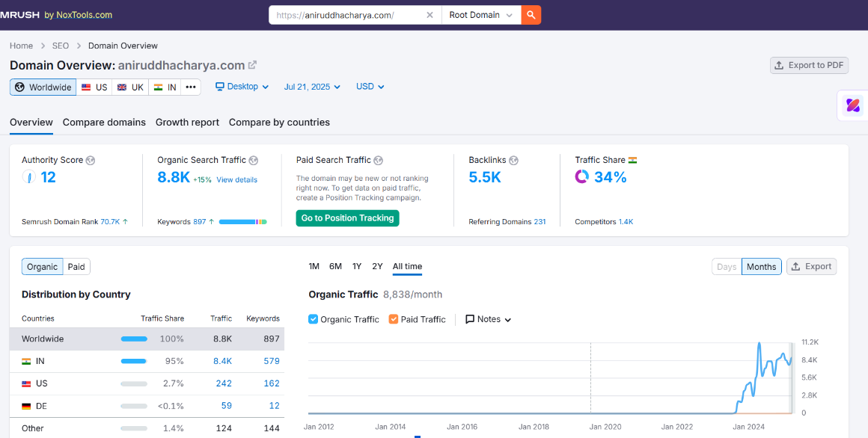
Task: Click the Notes speech bubble icon
Action: (x=470, y=319)
